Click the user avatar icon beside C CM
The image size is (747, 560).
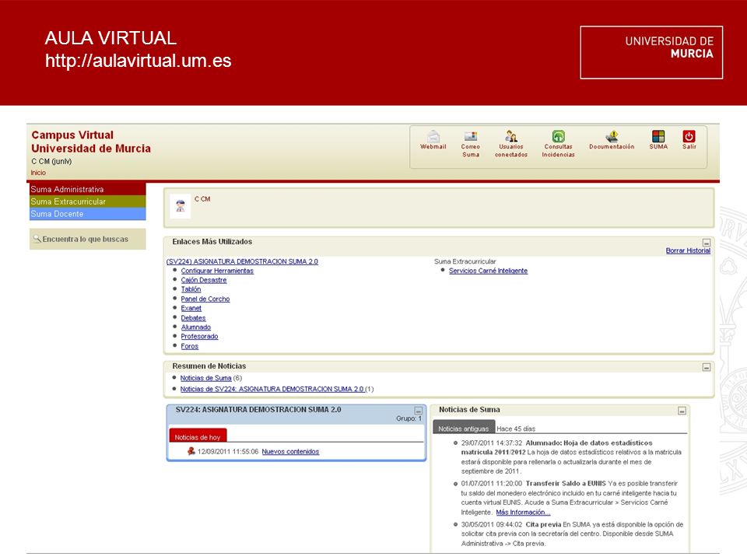tap(180, 207)
